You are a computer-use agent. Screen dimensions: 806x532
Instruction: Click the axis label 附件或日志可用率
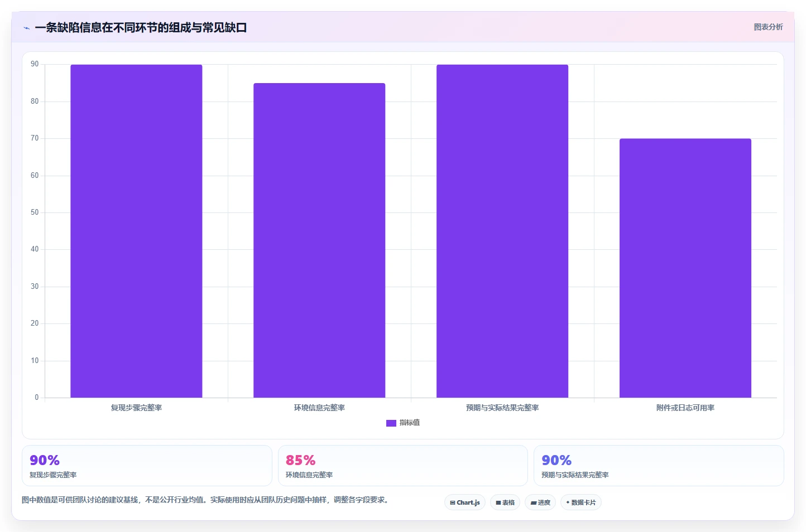click(x=685, y=408)
